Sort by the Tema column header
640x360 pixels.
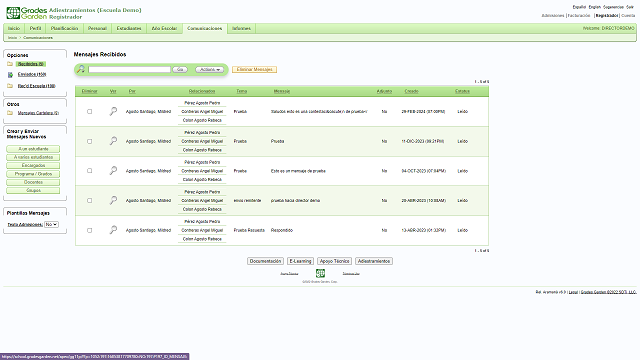pyautogui.click(x=242, y=91)
